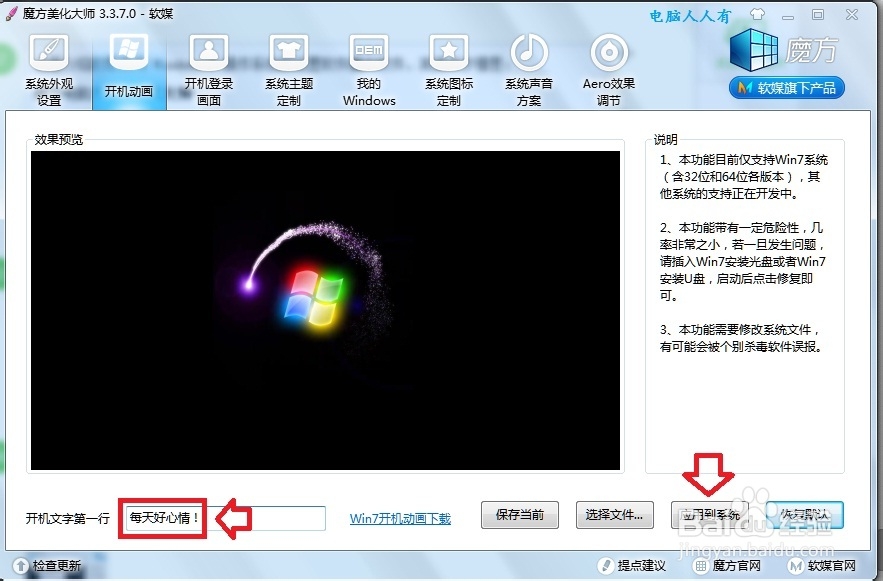The height and width of the screenshot is (581, 883).
Task: Open the 我的Windows OEM section
Action: point(369,70)
